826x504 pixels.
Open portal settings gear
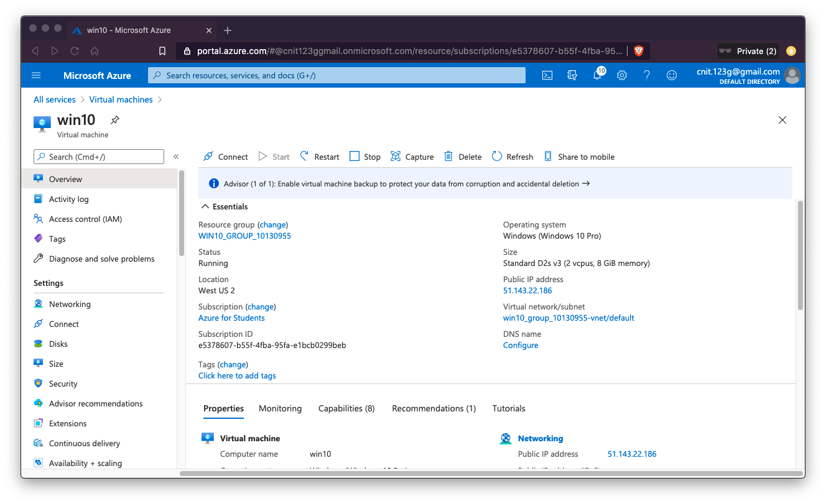(x=622, y=75)
